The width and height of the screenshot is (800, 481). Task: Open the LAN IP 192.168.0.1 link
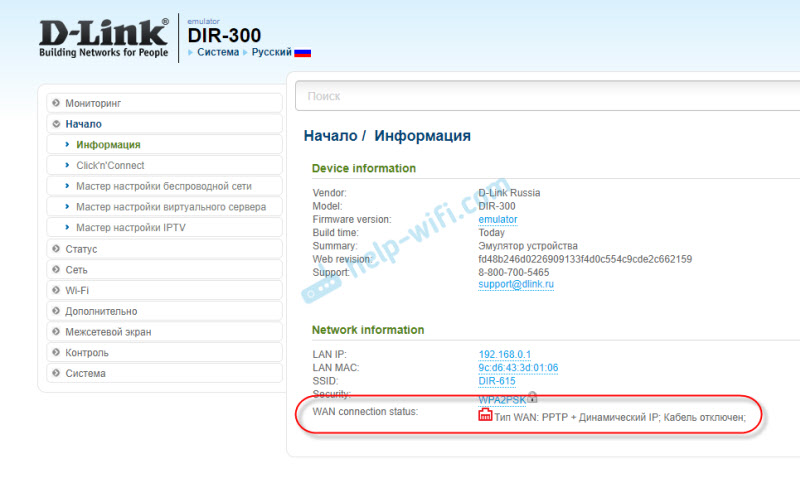tap(505, 355)
